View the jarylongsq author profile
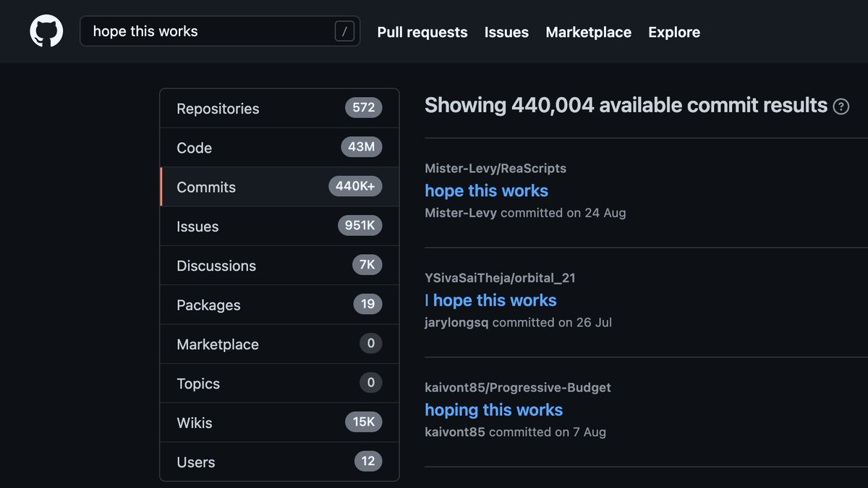Screen dimensions: 868x488 (x=456, y=322)
